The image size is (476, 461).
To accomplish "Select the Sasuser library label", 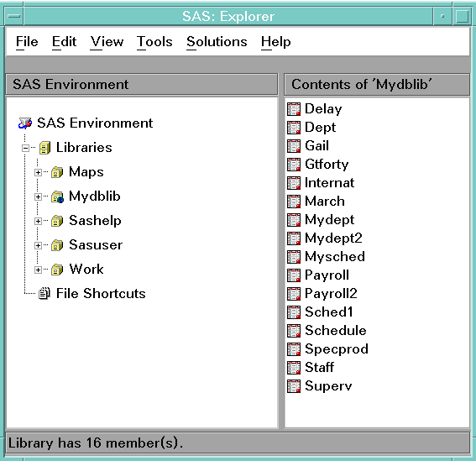I will [96, 244].
